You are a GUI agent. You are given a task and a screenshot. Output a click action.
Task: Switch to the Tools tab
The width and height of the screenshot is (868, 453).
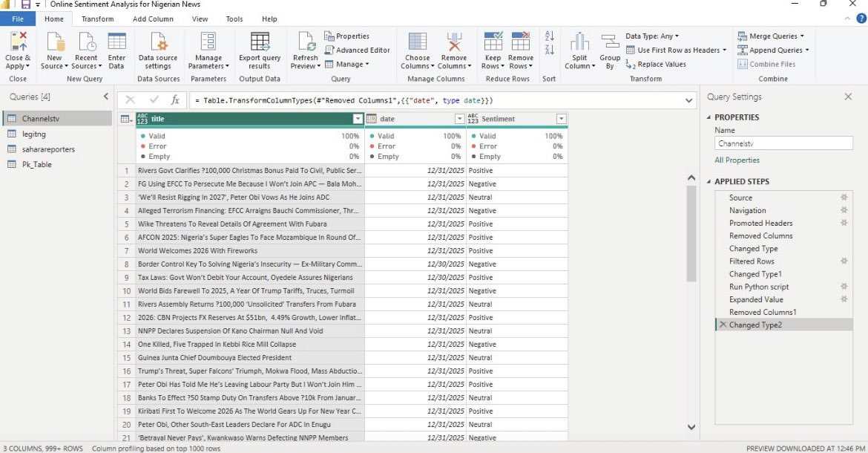click(234, 19)
